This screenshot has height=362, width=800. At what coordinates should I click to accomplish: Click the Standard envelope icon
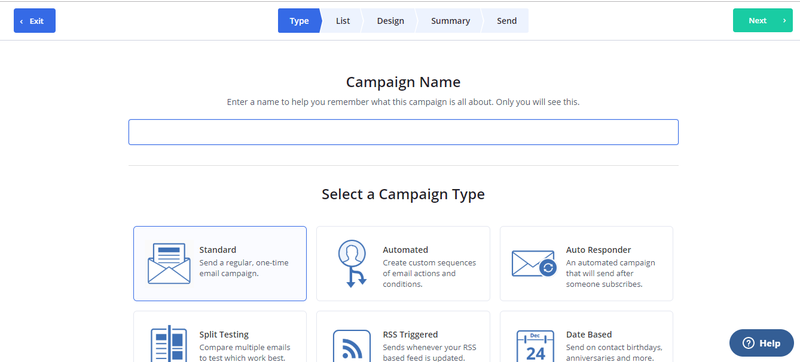click(169, 263)
